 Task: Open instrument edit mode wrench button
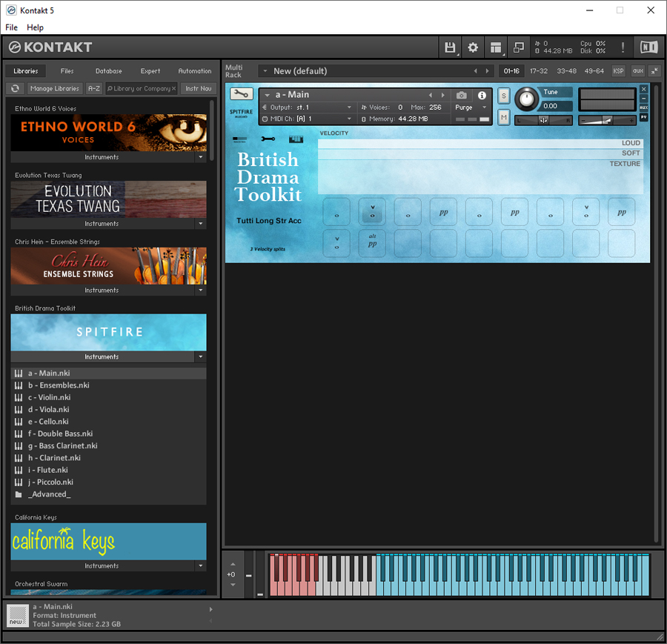pos(241,94)
